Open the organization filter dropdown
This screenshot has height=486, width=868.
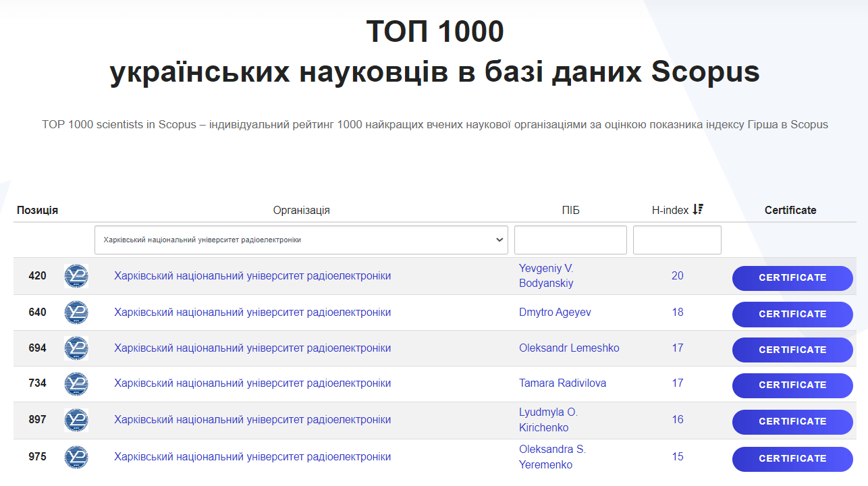click(x=301, y=240)
